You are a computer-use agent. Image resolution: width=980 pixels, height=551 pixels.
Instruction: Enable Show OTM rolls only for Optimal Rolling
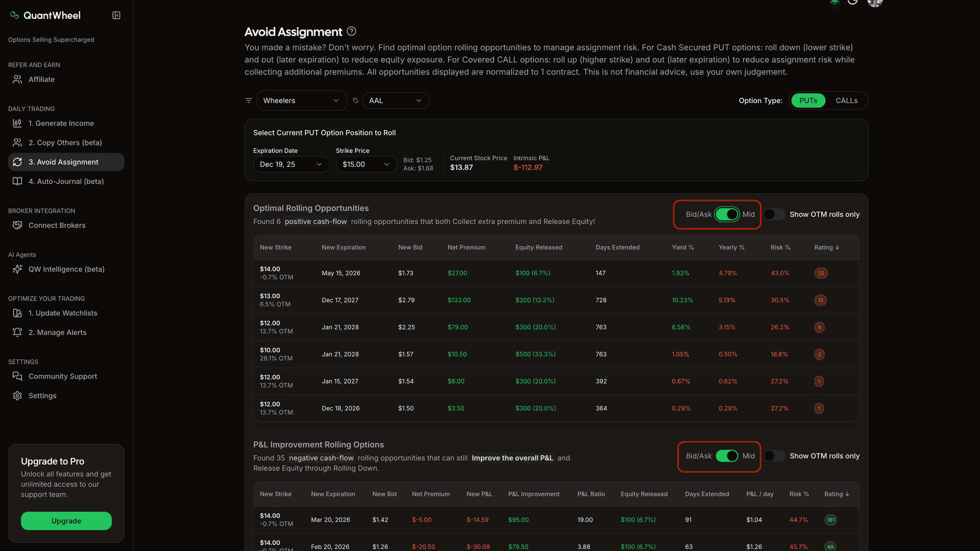(x=774, y=214)
